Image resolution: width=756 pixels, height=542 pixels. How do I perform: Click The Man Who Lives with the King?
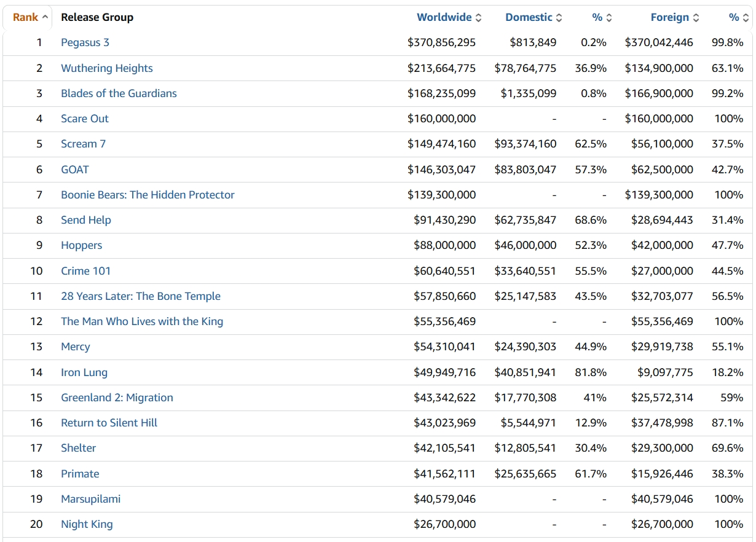pos(141,321)
